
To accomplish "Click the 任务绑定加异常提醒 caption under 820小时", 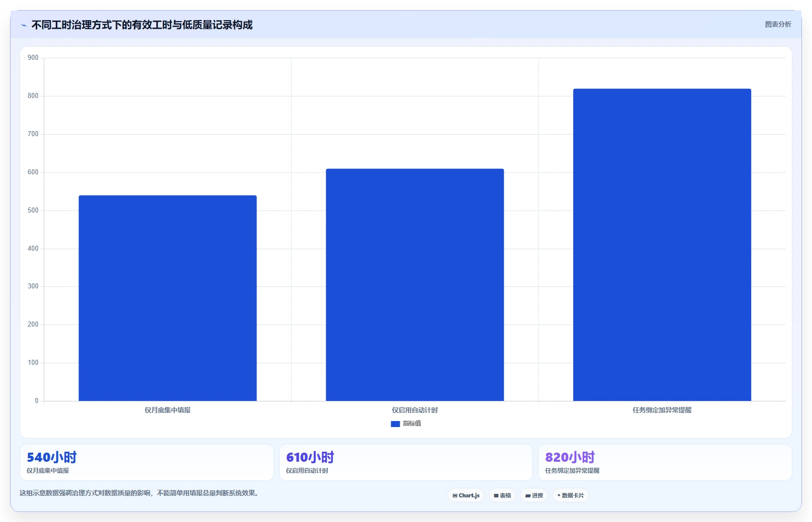I will (x=572, y=471).
